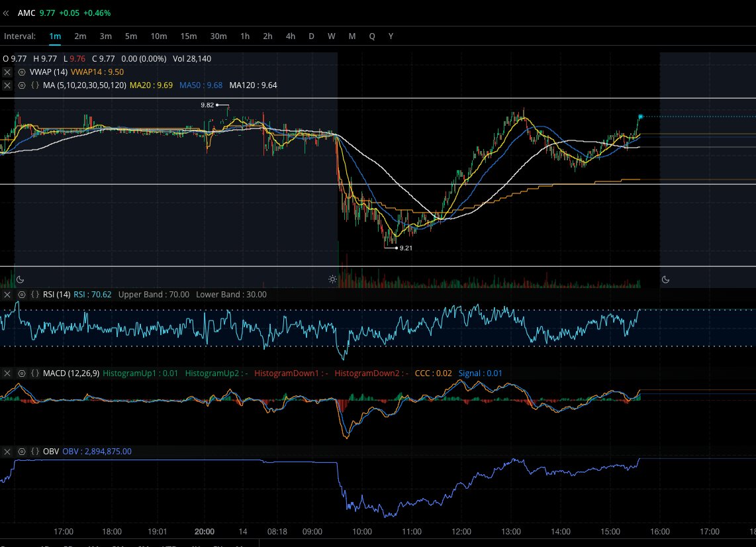Image resolution: width=756 pixels, height=547 pixels.
Task: Click the Lower Band : 30.00 text
Action: (231, 294)
